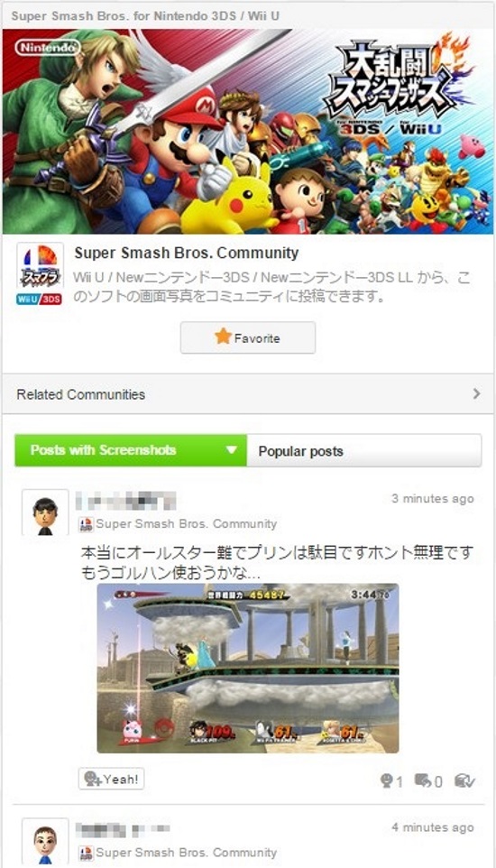
Task: Click the small community icon in first post
Action: click(x=86, y=524)
